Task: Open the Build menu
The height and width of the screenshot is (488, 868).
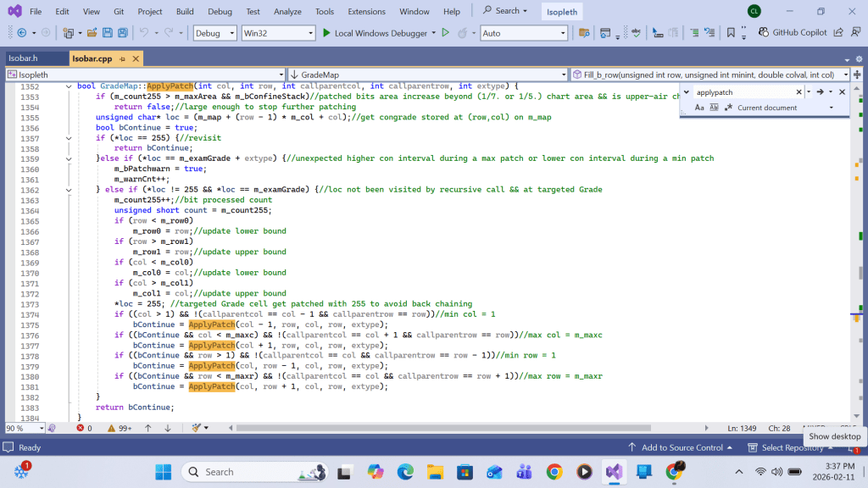Action: tap(185, 12)
